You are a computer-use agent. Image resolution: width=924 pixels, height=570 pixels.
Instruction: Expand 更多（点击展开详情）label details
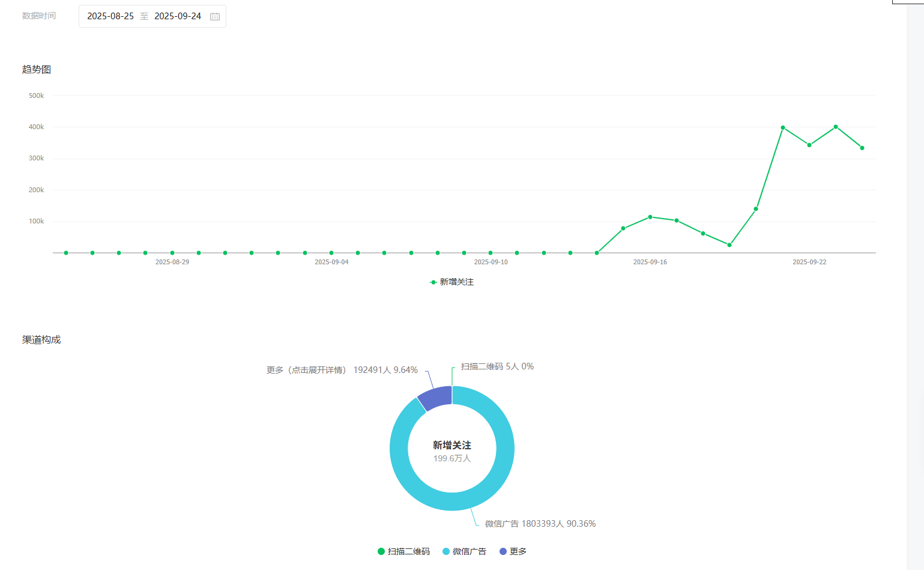pyautogui.click(x=342, y=370)
